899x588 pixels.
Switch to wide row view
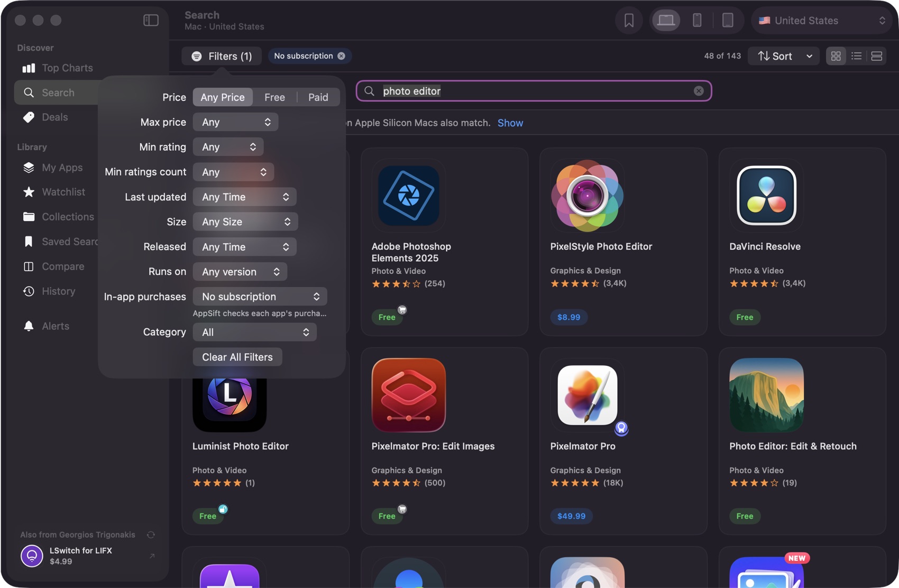[x=876, y=56]
